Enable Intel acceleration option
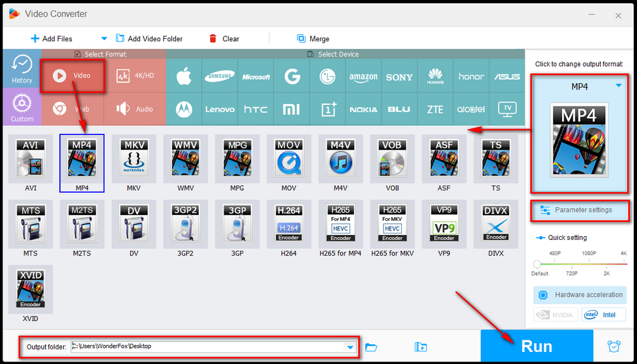The width and height of the screenshot is (637, 364). 603,314
